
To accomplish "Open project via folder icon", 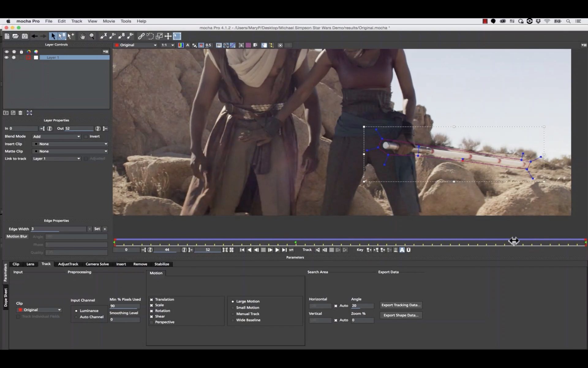I will coord(16,36).
